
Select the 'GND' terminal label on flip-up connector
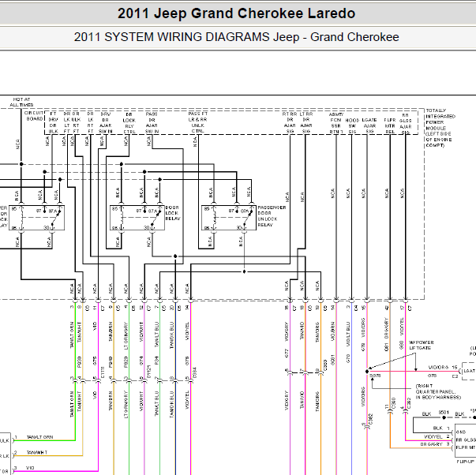(x=460, y=432)
